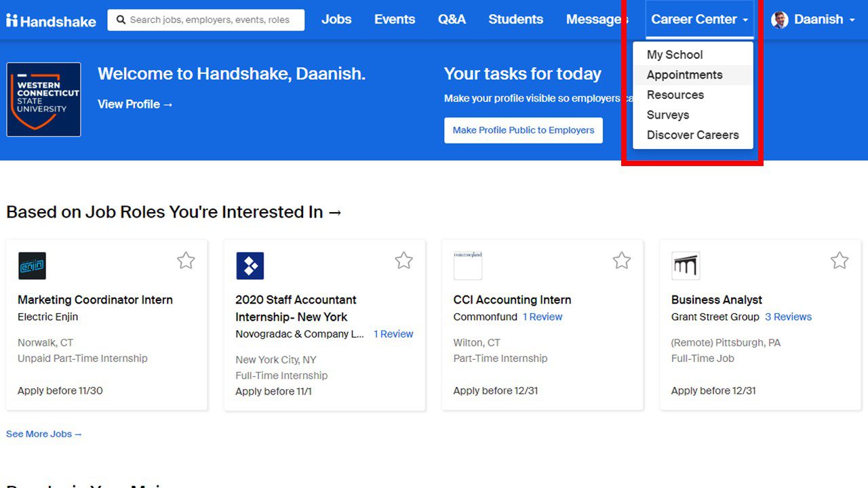This screenshot has height=488, width=868.
Task: Select Resources in the Career Center menu
Action: pos(693,95)
